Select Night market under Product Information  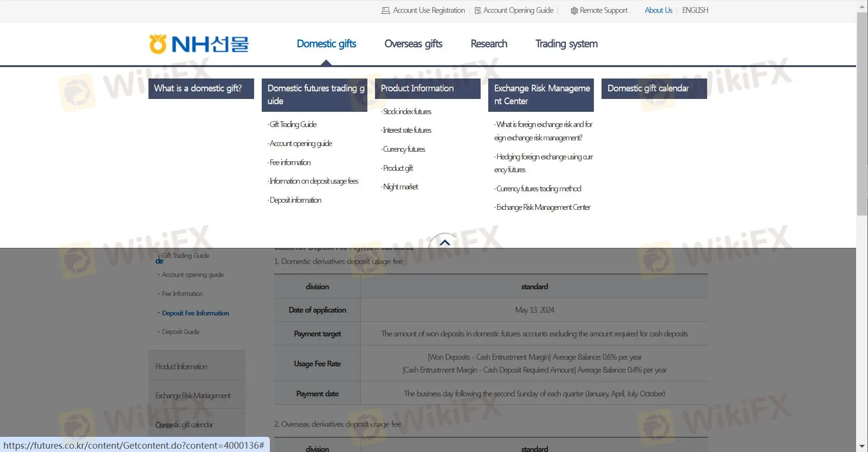click(x=401, y=187)
